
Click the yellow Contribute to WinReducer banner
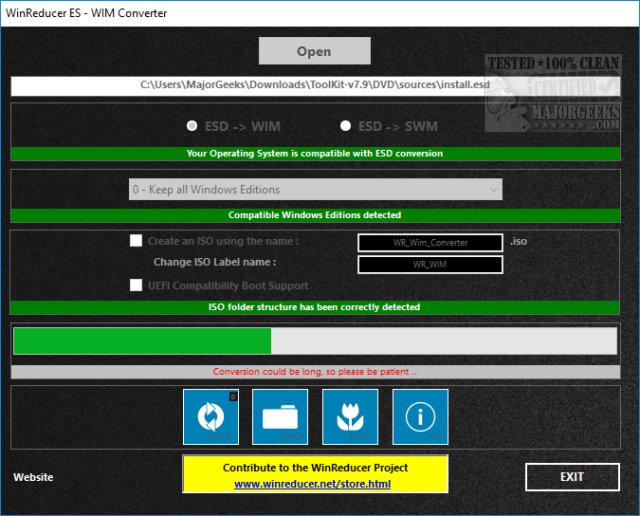[314, 467]
